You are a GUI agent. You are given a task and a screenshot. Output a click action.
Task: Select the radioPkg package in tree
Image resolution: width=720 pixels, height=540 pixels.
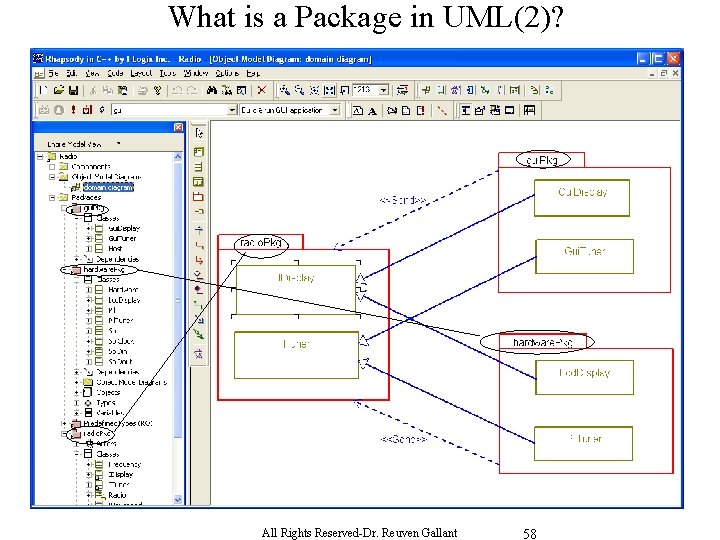(x=97, y=433)
